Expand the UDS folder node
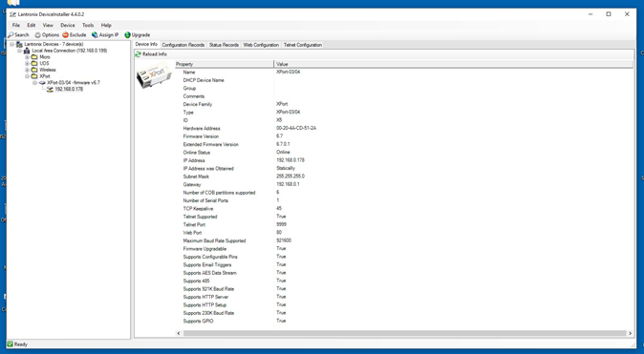644x354 pixels. [27, 64]
